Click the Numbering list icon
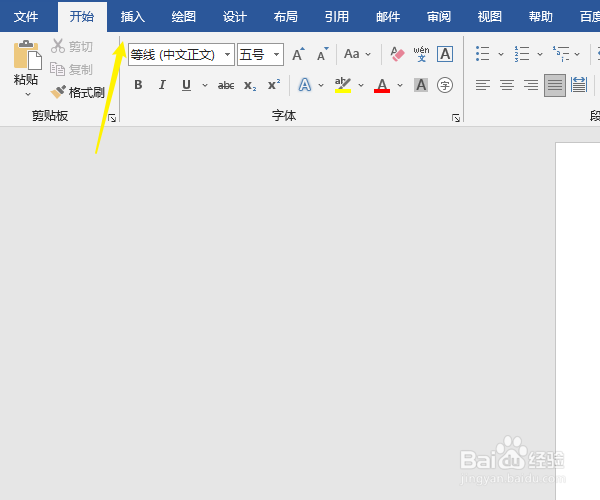Screen dimensions: 600x500 522,54
